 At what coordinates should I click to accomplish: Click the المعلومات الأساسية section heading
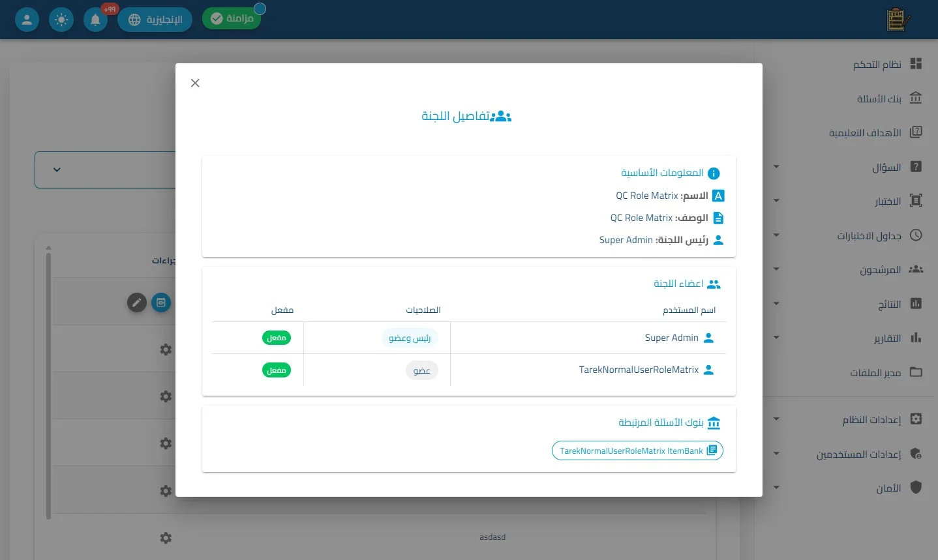tap(662, 173)
